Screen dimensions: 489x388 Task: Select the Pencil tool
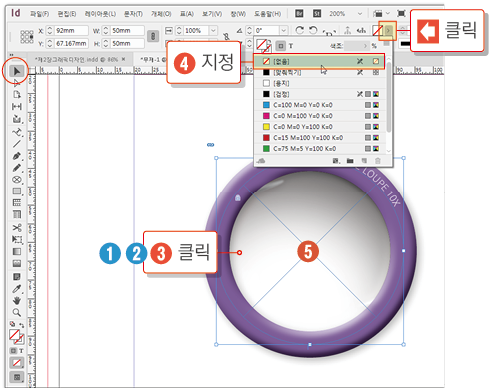[16, 168]
